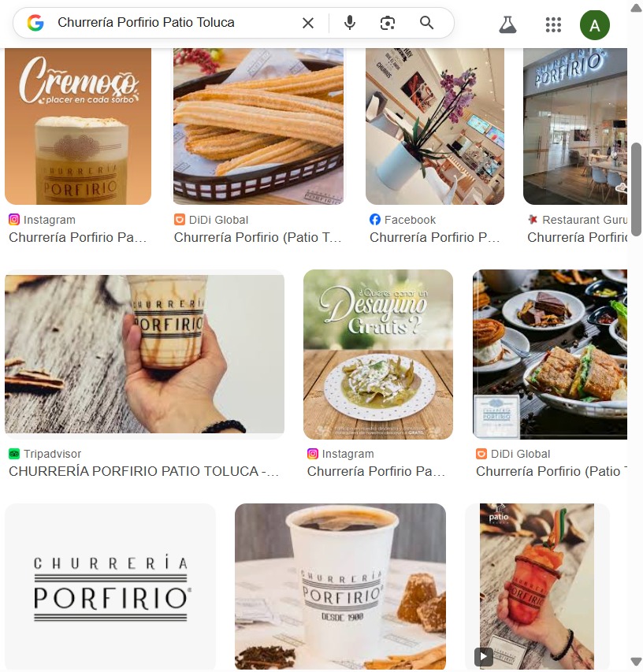Open the Cremoso Instagram image thumbnail
Image resolution: width=643 pixels, height=672 pixels.
(x=78, y=126)
